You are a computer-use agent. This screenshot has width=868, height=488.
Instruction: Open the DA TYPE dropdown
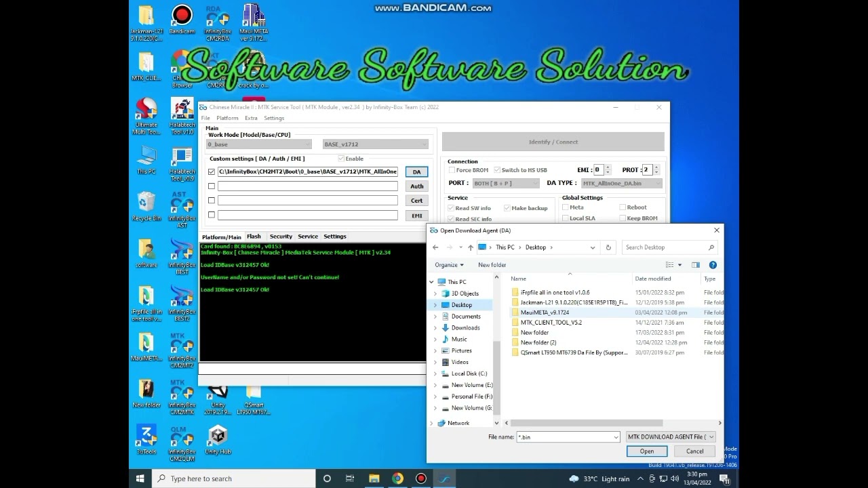click(621, 183)
